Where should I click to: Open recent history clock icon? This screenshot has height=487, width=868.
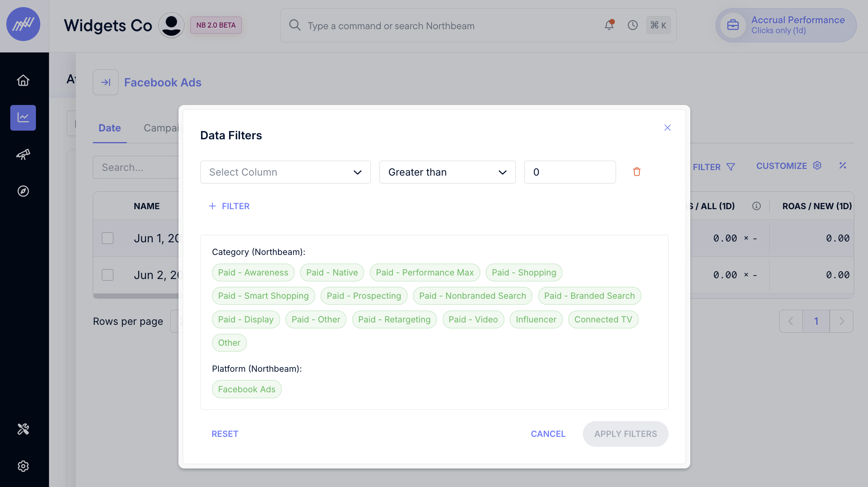[x=633, y=25]
